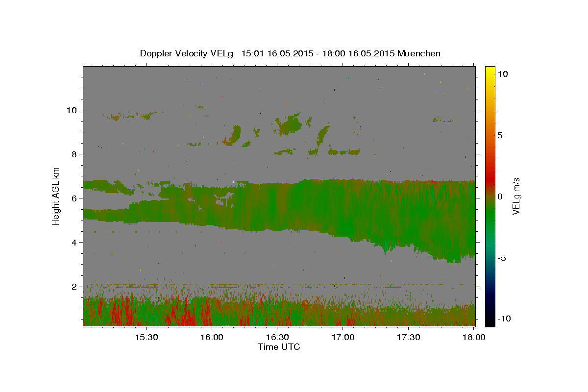Click the '15:30' time tick label
The width and height of the screenshot is (588, 392).
coord(147,337)
